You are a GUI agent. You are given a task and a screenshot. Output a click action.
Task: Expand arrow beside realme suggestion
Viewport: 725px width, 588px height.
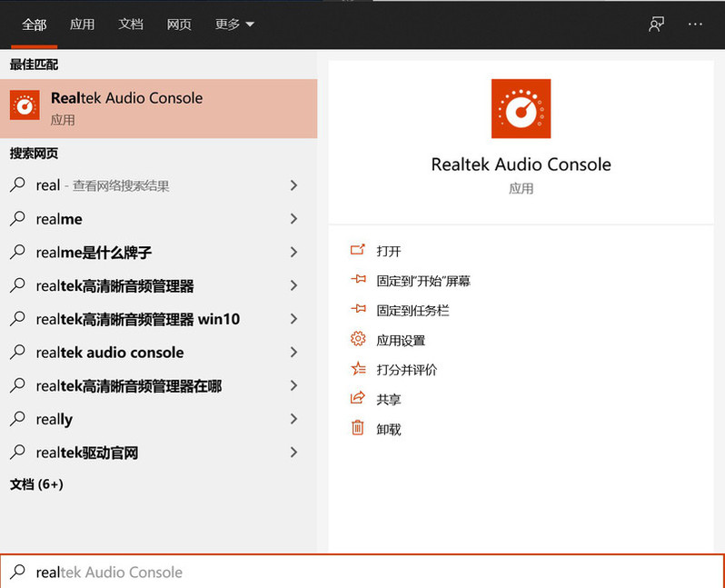click(x=293, y=219)
